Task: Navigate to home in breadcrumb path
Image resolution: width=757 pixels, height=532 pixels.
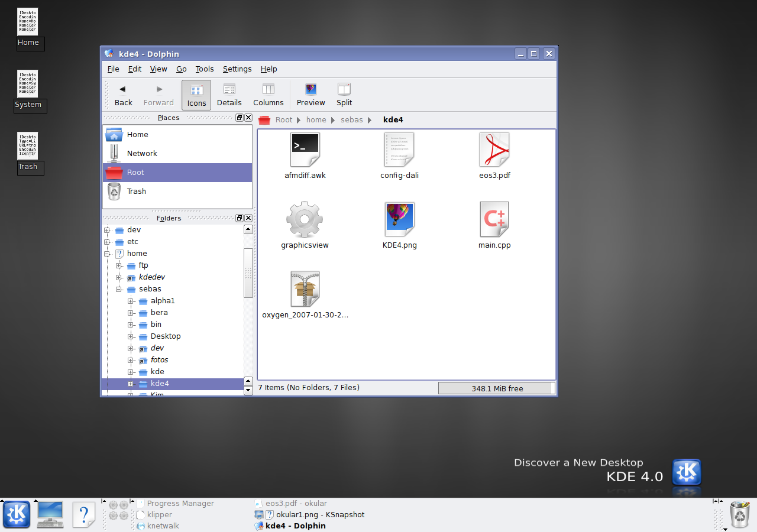Action: point(316,120)
